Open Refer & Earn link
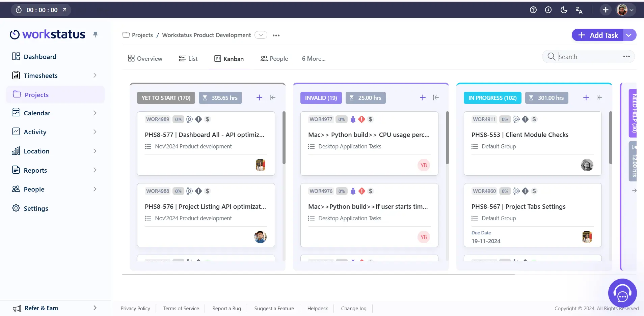The image size is (644, 316). pyautogui.click(x=41, y=308)
